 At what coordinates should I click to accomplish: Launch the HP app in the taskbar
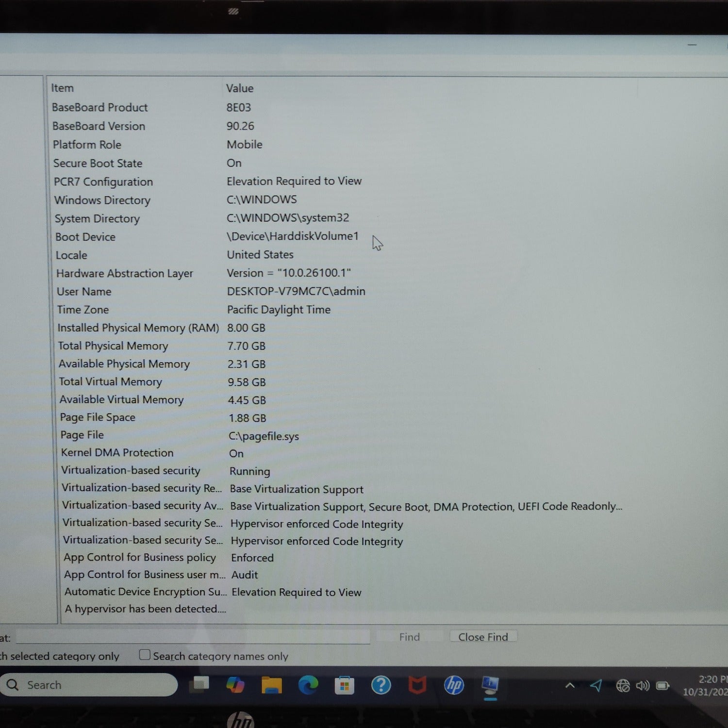[x=454, y=685]
